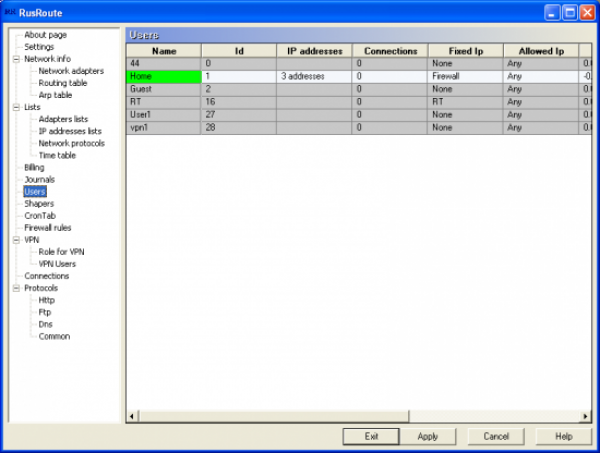Click the Apply button
This screenshot has height=453, width=600.
pyautogui.click(x=428, y=437)
